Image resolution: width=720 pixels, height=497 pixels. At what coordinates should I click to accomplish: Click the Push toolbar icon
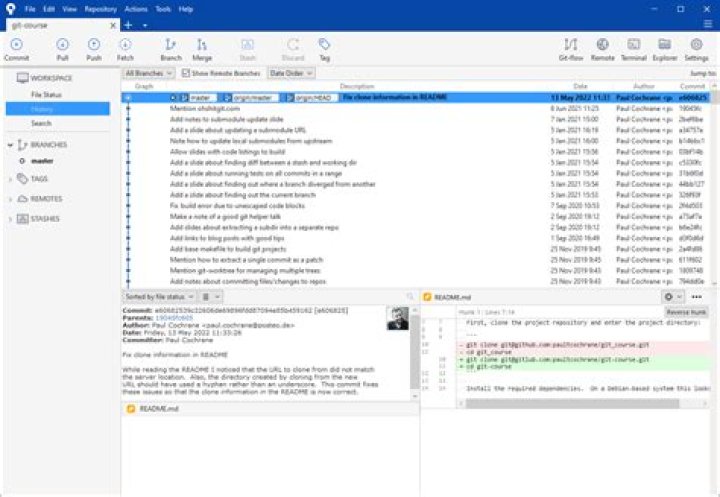tap(94, 49)
